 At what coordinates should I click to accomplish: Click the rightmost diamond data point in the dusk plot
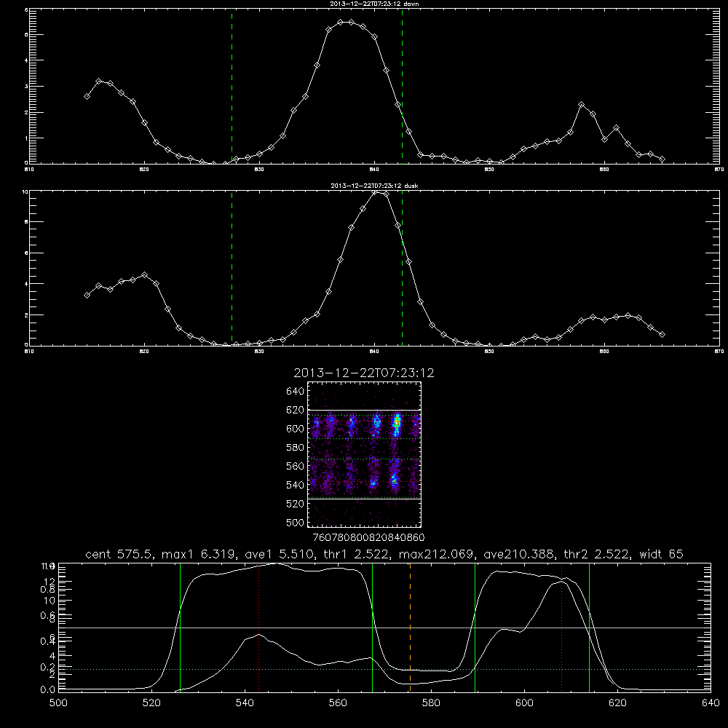coord(662,335)
